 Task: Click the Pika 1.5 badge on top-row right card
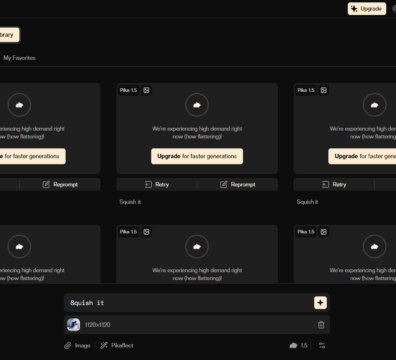click(306, 90)
